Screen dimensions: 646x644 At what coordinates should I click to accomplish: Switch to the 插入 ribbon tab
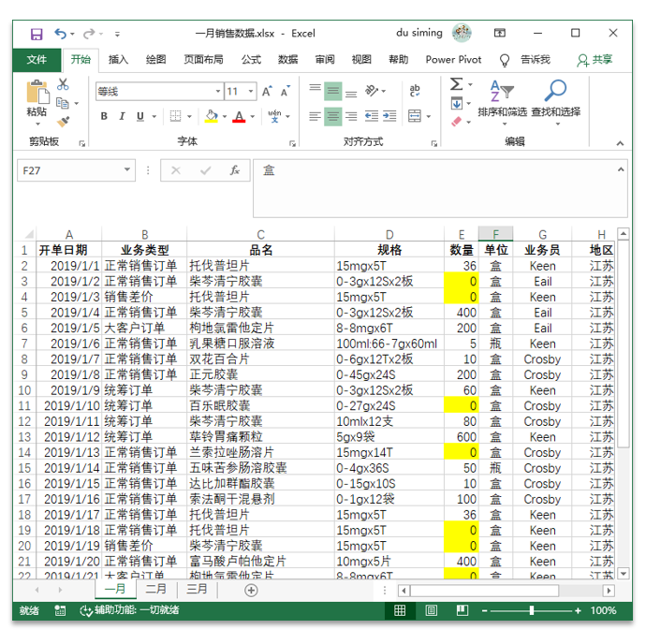click(x=118, y=60)
